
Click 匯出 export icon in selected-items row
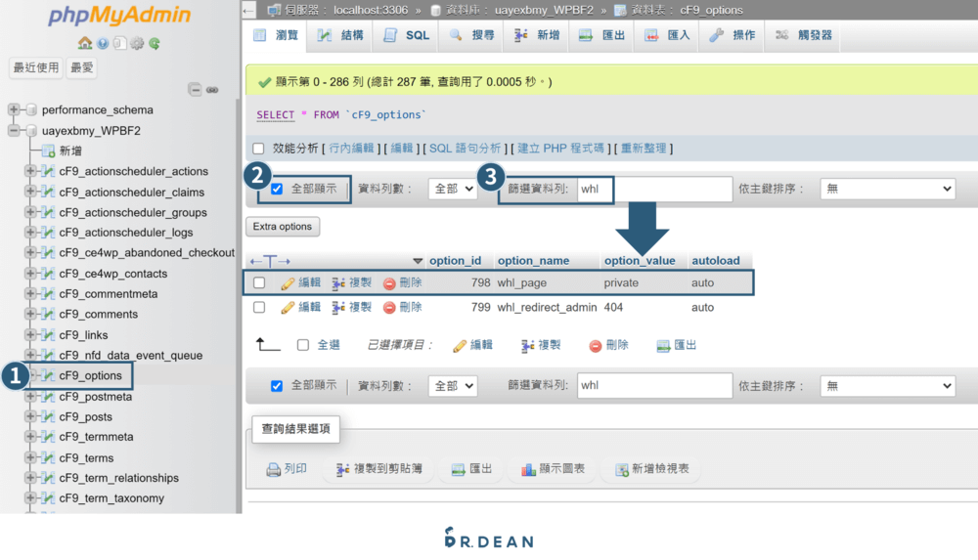663,345
